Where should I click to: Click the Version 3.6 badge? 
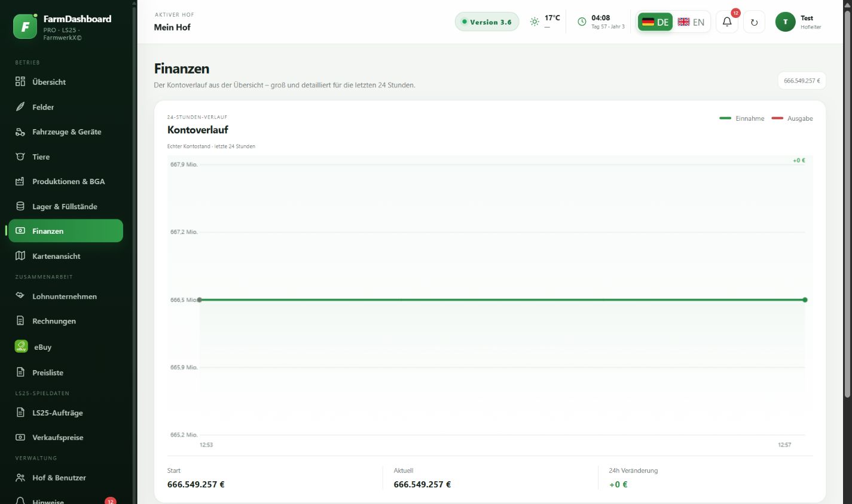487,22
